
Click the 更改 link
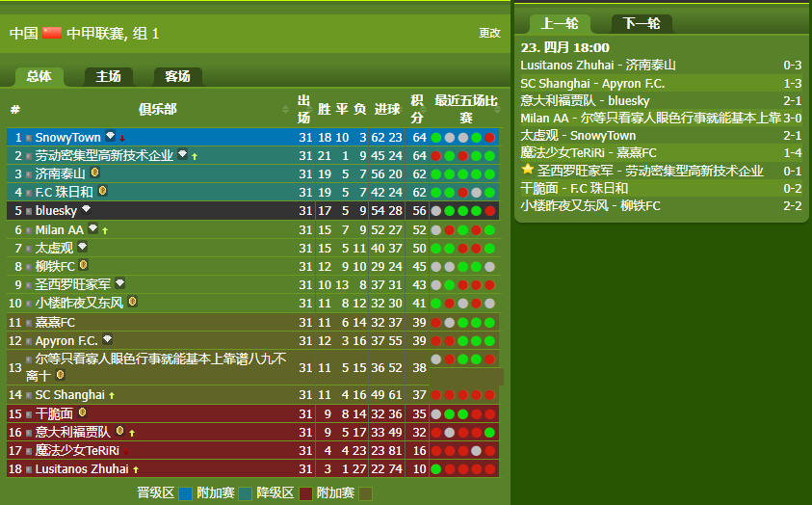point(489,33)
